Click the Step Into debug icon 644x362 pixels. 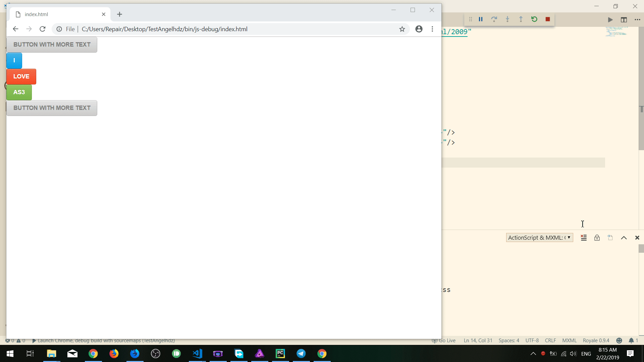[507, 19]
